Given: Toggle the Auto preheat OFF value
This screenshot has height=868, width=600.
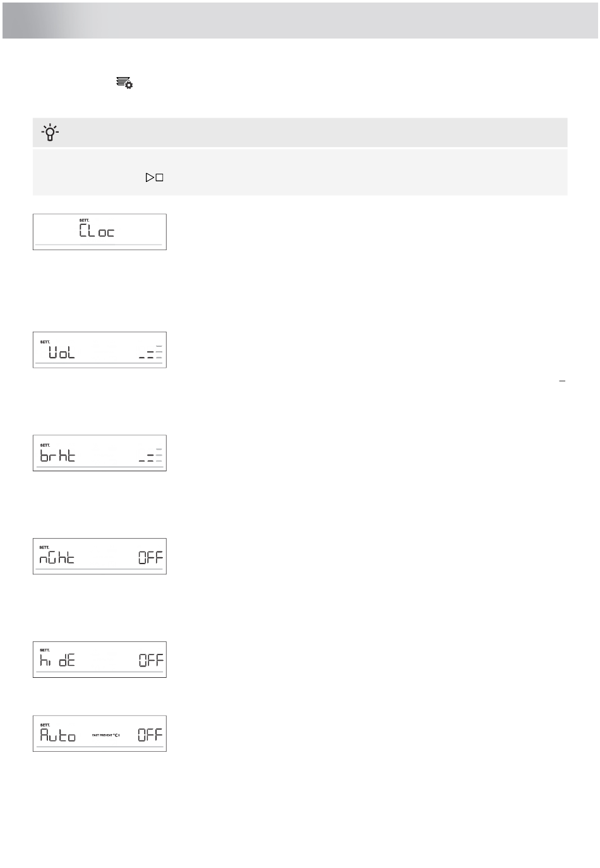Looking at the screenshot, I should pyautogui.click(x=151, y=735).
